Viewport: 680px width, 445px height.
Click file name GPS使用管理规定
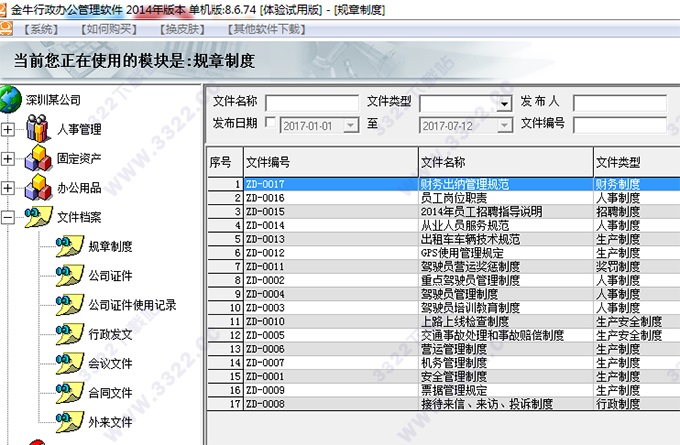462,253
